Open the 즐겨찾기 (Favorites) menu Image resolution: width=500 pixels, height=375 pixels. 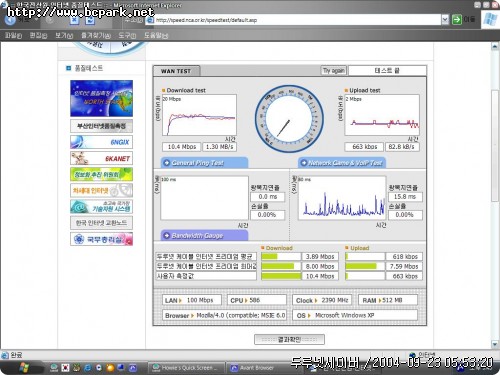point(96,35)
